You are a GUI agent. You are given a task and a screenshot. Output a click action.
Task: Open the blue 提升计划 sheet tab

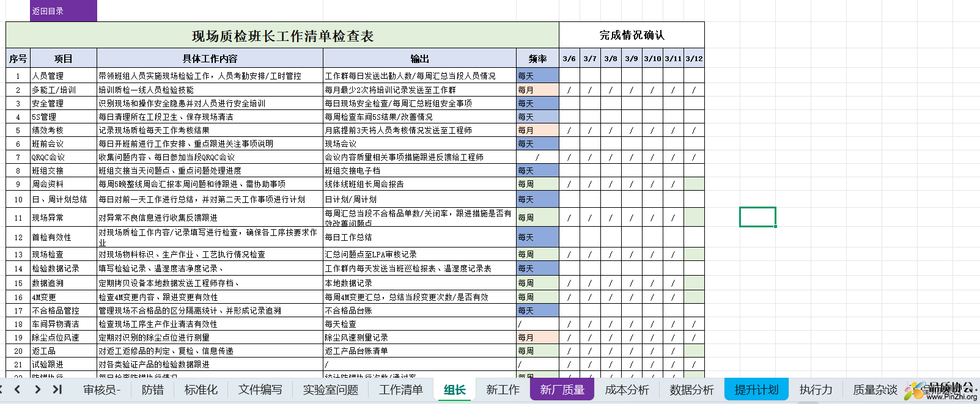[757, 389]
